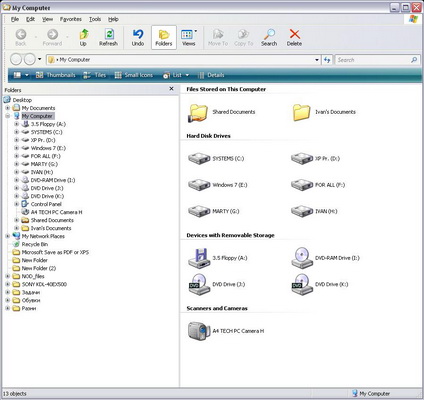Select 3.5 Floppy (A:) in tree
Viewport: 424px width, 400px height.
click(x=48, y=124)
